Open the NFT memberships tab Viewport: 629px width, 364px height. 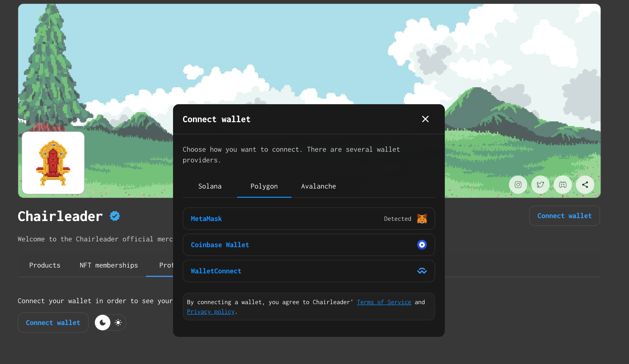pos(108,265)
